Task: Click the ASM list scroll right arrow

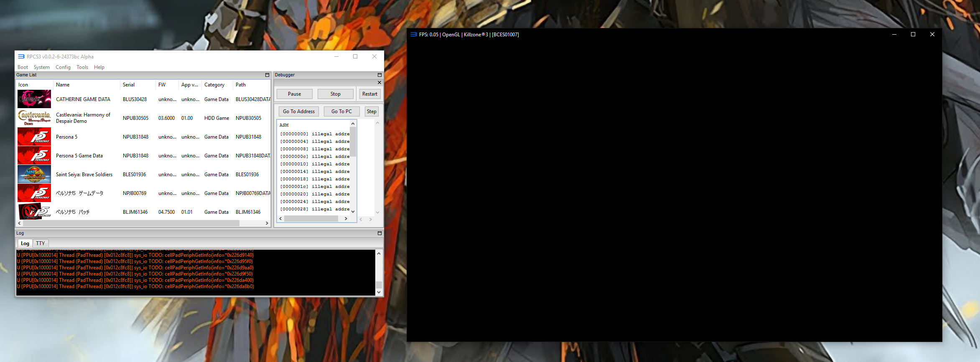Action: click(346, 218)
